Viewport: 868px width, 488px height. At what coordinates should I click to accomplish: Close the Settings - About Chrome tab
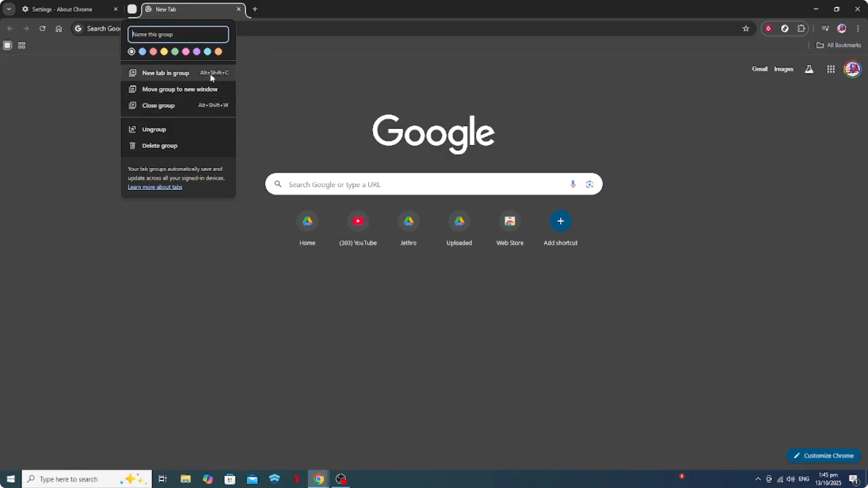point(116,9)
